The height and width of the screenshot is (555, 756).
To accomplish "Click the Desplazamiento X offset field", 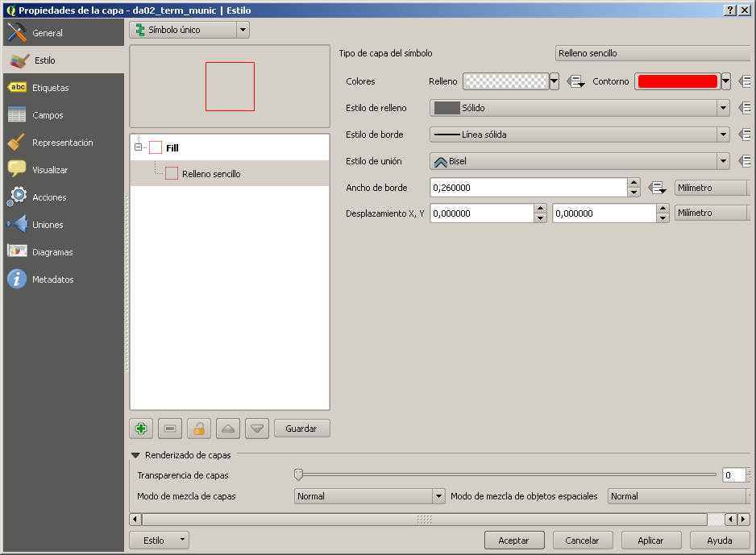I will coord(482,213).
